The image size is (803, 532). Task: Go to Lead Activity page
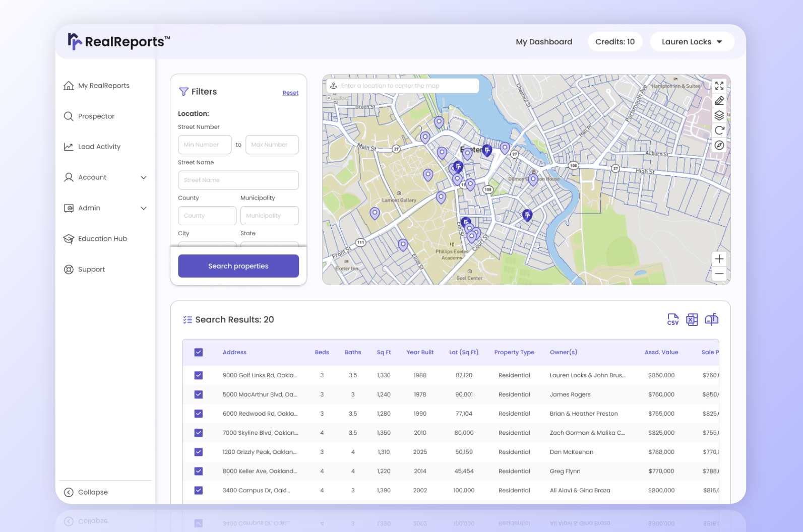99,147
